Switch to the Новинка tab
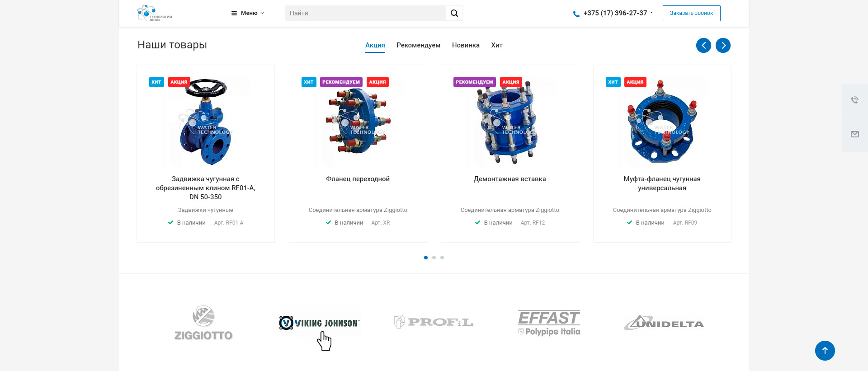This screenshot has width=868, height=371. [466, 45]
